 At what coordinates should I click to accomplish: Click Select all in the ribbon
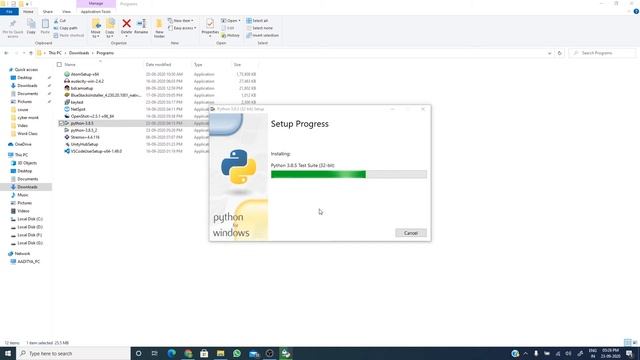[257, 21]
